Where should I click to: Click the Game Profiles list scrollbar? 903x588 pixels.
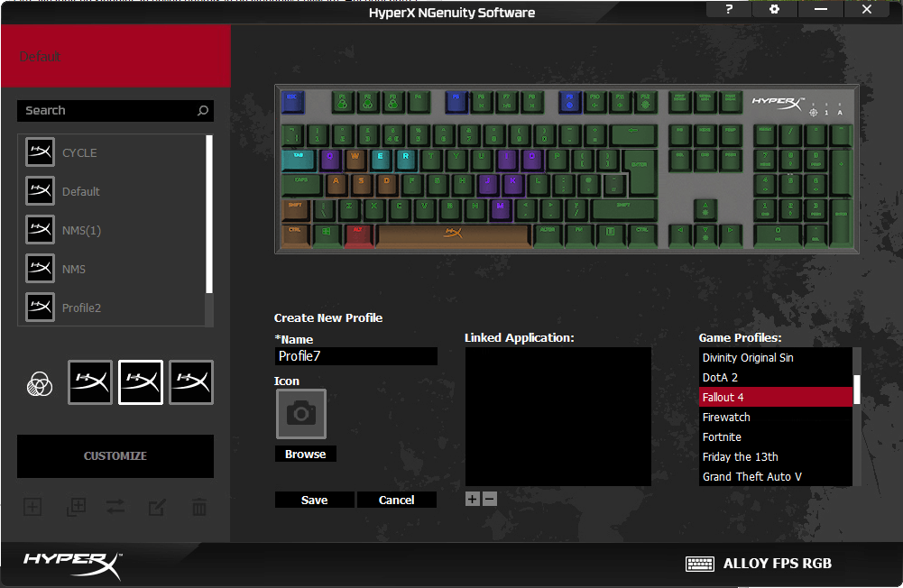[857, 390]
